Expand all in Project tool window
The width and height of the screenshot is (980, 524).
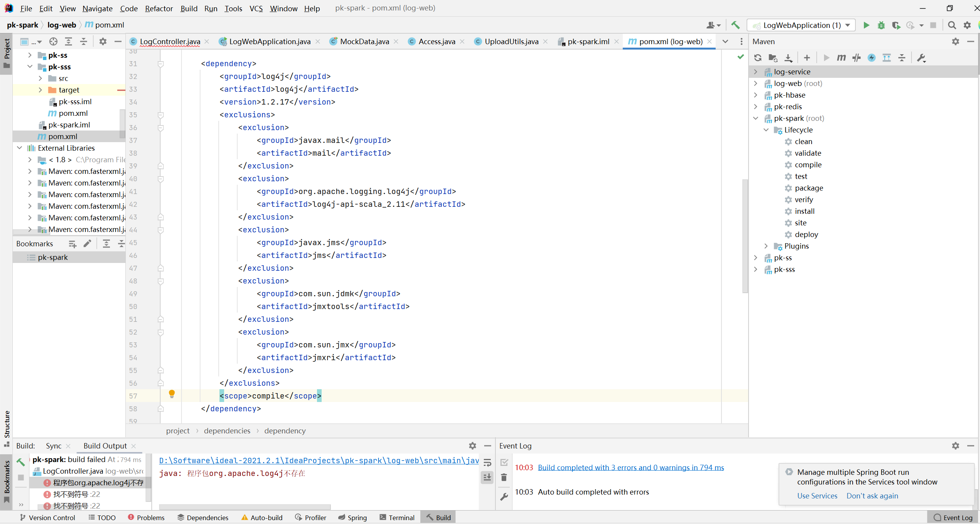[x=69, y=41]
